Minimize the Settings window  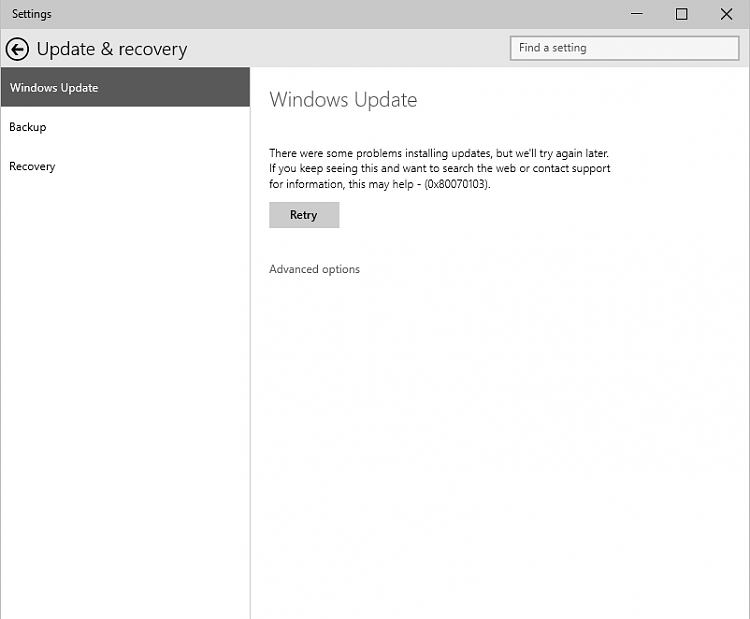tap(636, 14)
